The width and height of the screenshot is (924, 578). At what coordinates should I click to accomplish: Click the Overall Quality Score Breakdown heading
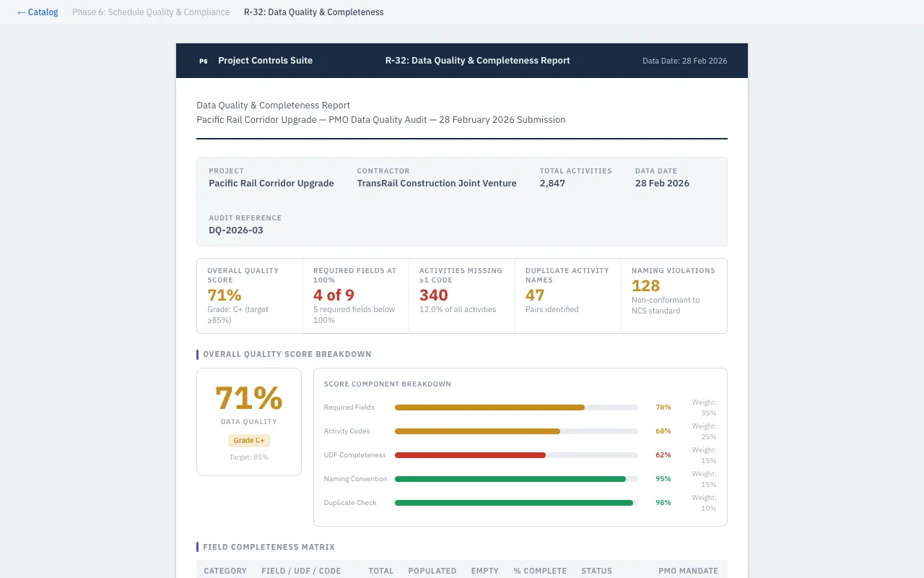tap(287, 354)
